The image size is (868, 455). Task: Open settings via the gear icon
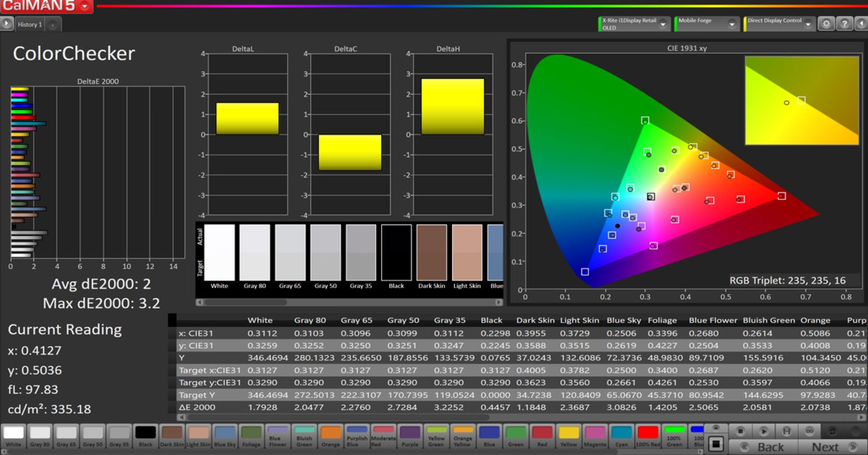(x=826, y=24)
